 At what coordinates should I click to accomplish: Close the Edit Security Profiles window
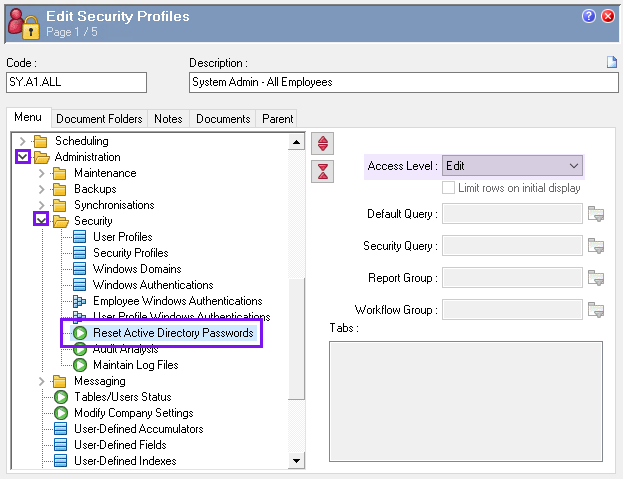(x=608, y=16)
